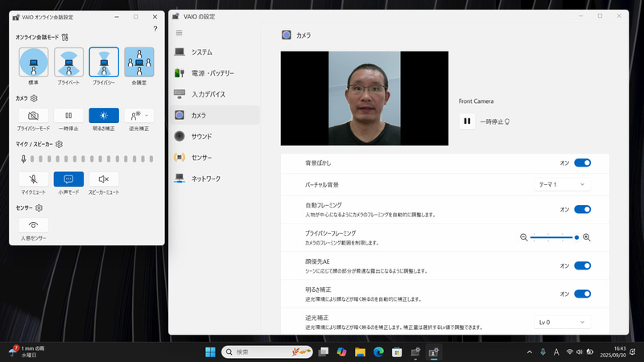Select the 標準 online conversation mode

point(33,62)
